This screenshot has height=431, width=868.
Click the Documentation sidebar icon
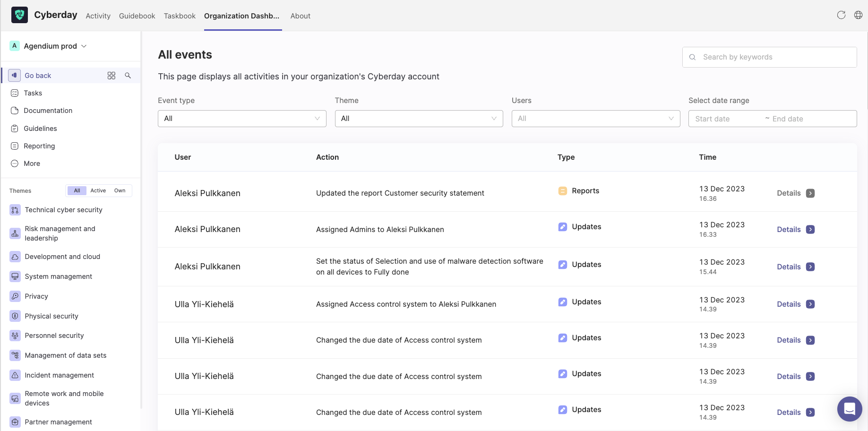coord(15,111)
